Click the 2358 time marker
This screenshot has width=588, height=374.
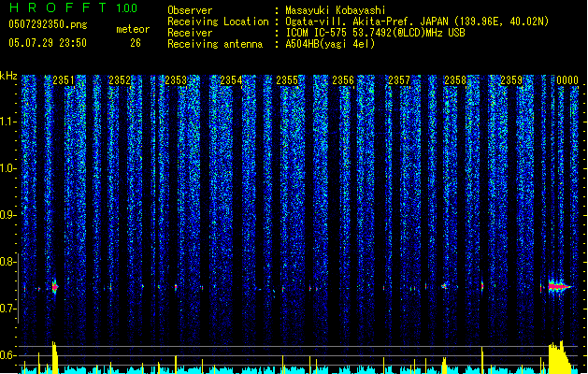[x=455, y=80]
